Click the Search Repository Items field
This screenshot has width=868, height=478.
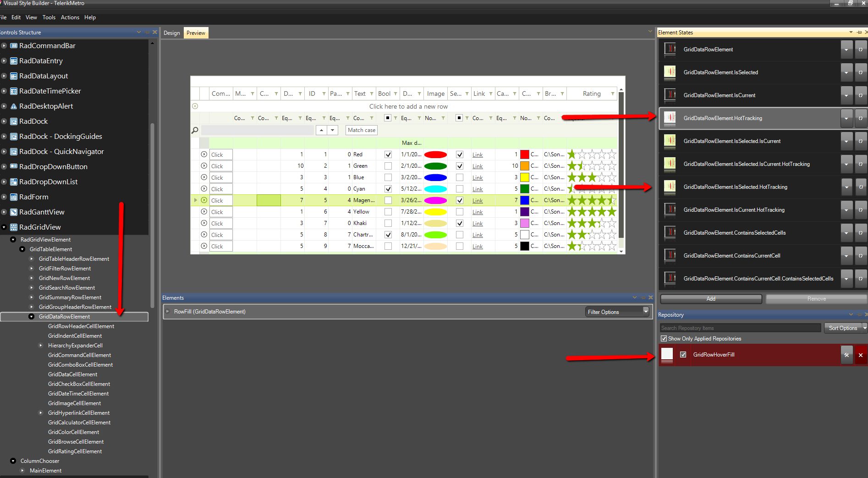pos(740,328)
